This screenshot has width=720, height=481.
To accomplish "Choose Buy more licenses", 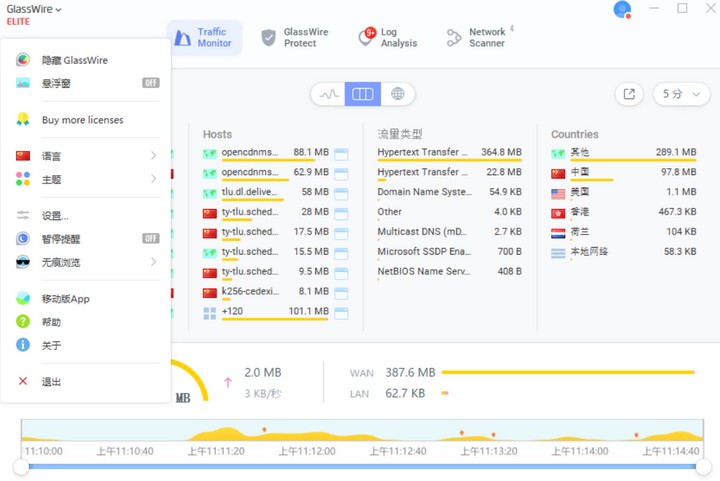I will (82, 120).
